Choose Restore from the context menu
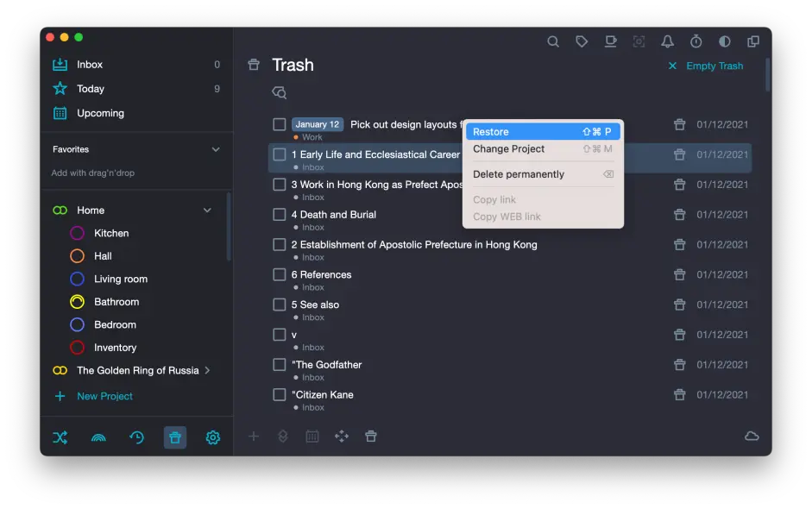The width and height of the screenshot is (812, 509). click(x=542, y=132)
